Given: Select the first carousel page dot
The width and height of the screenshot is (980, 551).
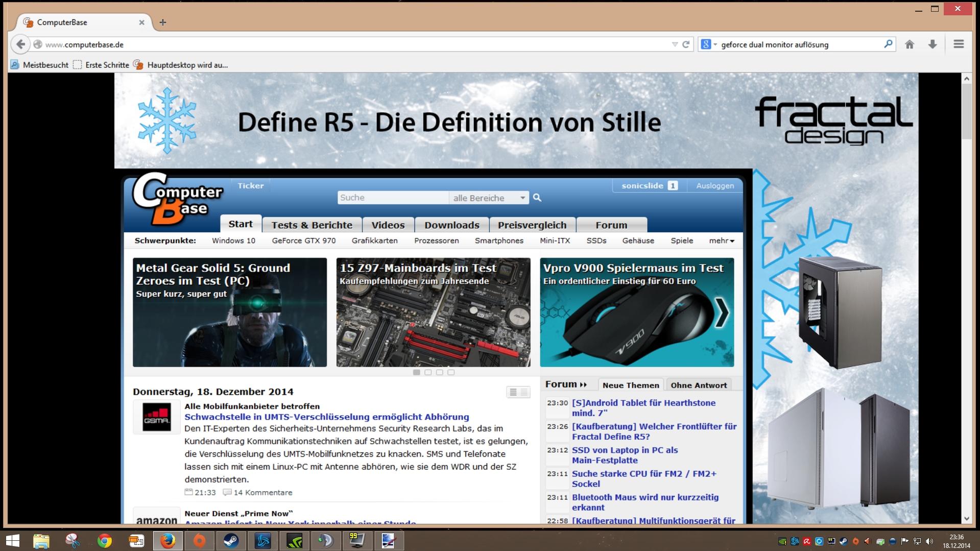Looking at the screenshot, I should [x=417, y=372].
